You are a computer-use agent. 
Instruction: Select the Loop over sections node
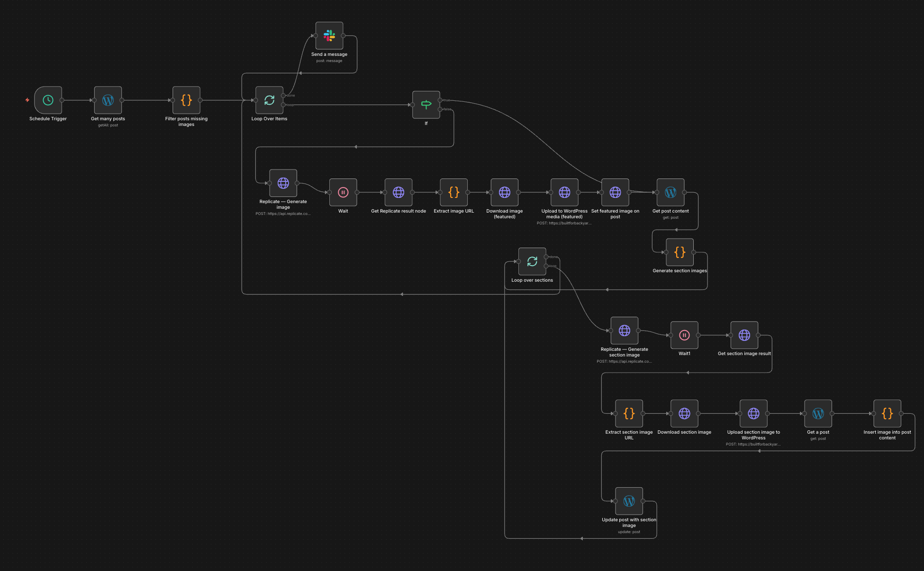click(532, 261)
